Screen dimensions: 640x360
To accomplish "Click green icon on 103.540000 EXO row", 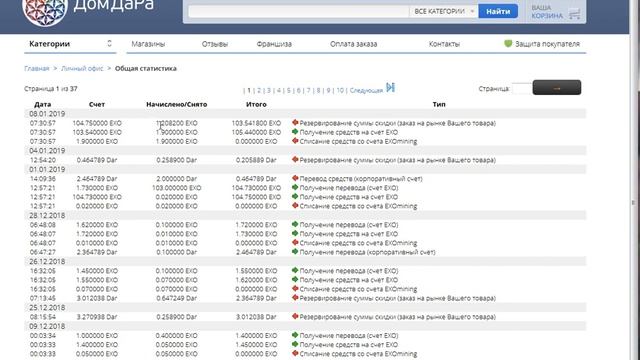I will 295,132.
